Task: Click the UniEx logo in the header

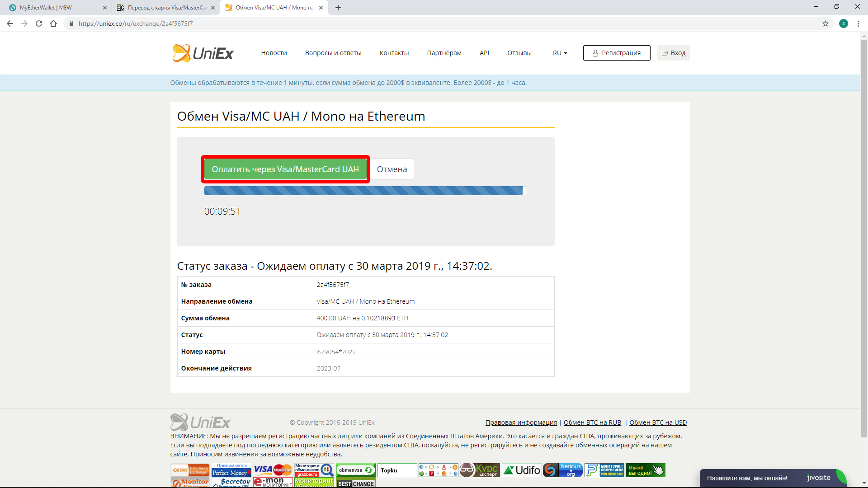Action: [203, 53]
